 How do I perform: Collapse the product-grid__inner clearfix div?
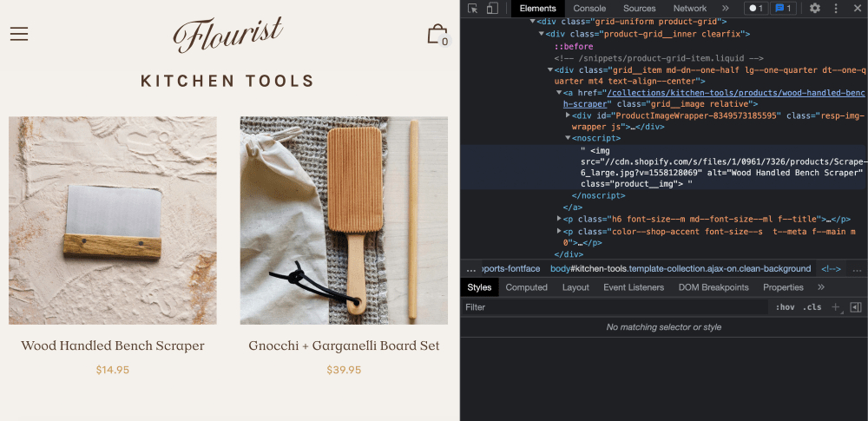[x=542, y=34]
